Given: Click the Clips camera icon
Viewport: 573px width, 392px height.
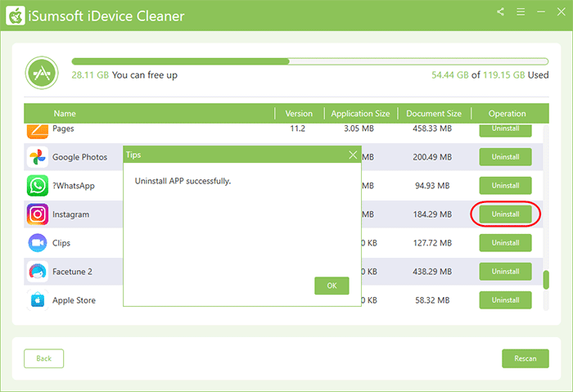Looking at the screenshot, I should click(38, 243).
